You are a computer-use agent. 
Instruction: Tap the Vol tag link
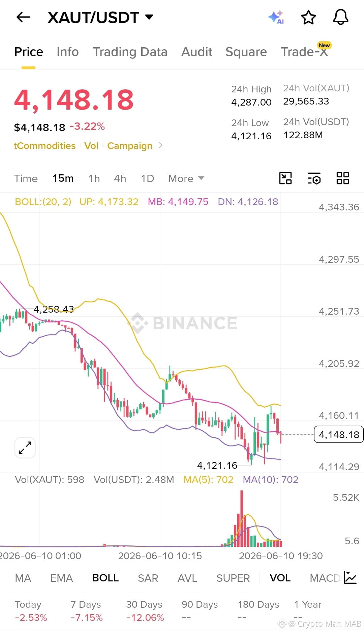[x=91, y=146]
